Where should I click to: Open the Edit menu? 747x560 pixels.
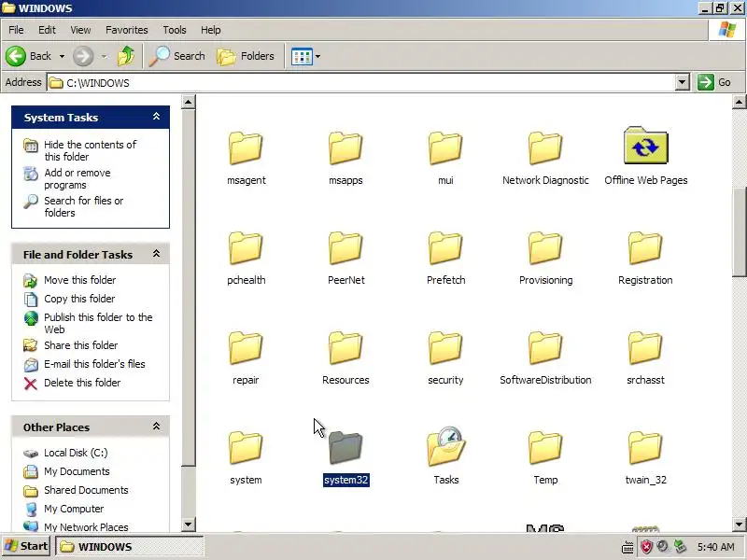point(47,30)
